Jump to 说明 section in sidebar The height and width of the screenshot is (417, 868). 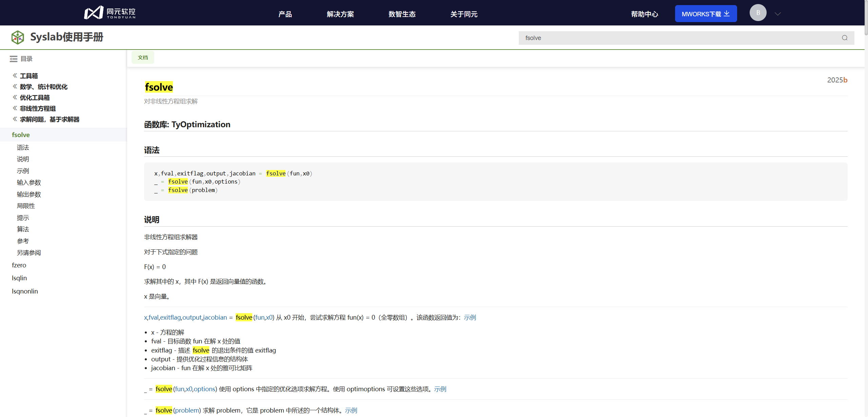click(x=23, y=159)
